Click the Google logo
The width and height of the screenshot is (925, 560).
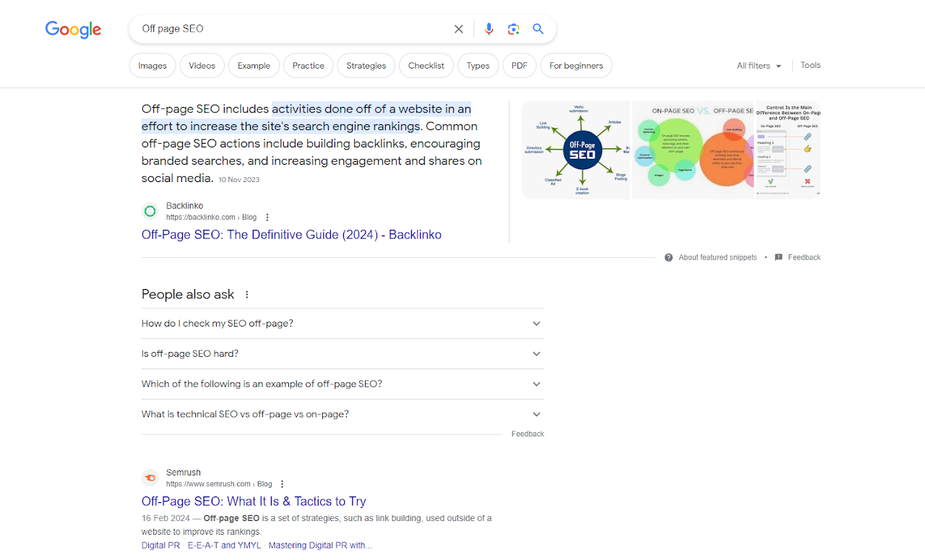point(72,30)
